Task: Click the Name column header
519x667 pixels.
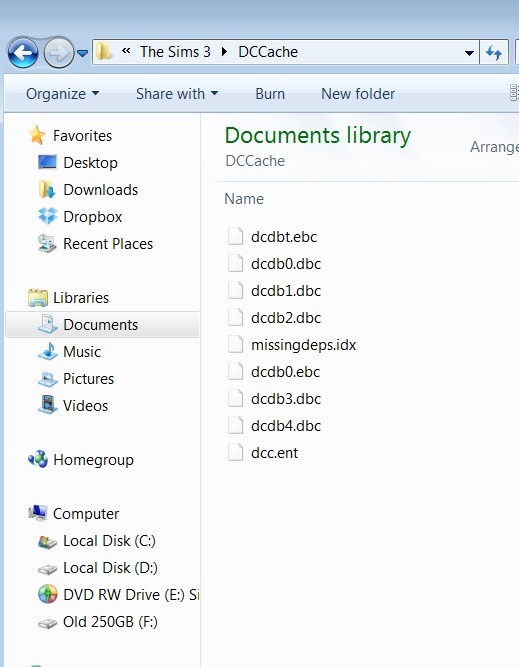Action: [244, 199]
